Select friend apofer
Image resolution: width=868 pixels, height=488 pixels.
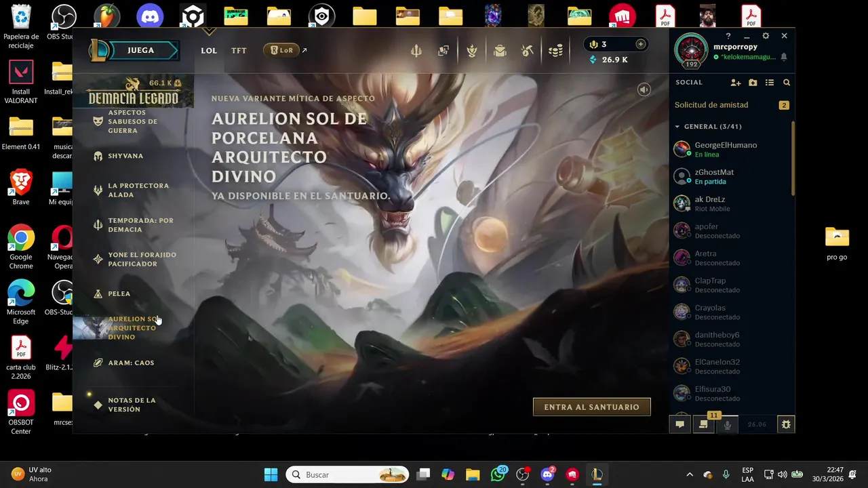731,230
